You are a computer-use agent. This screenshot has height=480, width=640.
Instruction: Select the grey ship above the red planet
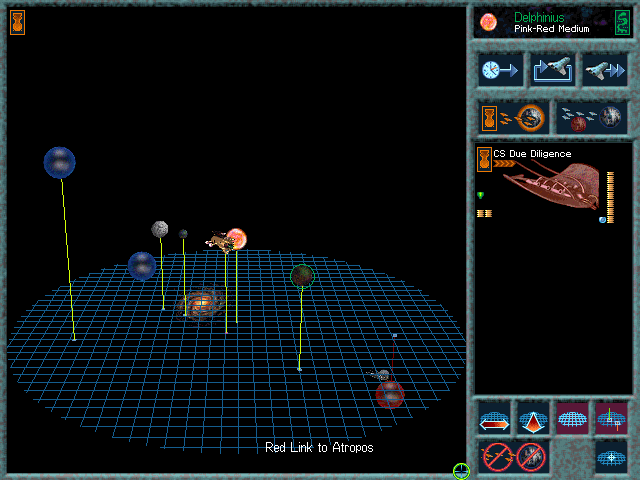[x=380, y=374]
